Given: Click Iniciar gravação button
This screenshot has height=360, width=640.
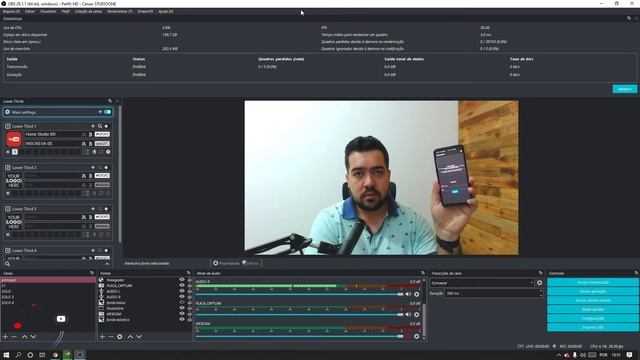Looking at the screenshot, I should coord(593,291).
